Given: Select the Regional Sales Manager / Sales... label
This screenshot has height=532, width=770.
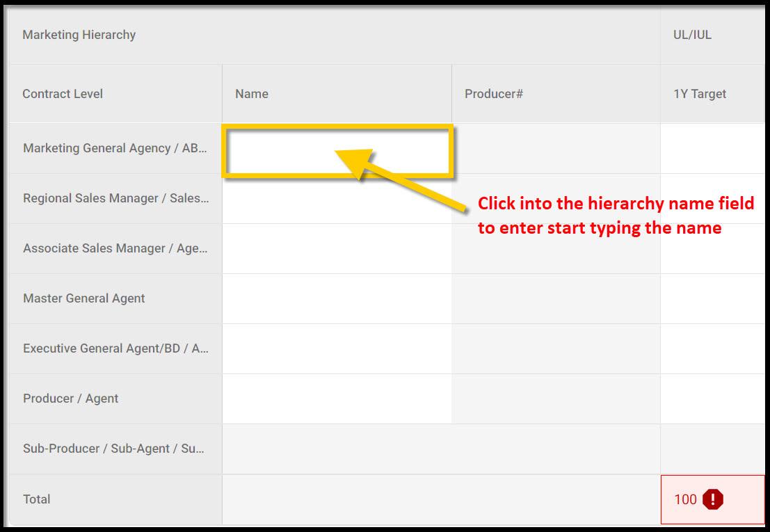Looking at the screenshot, I should 116,198.
